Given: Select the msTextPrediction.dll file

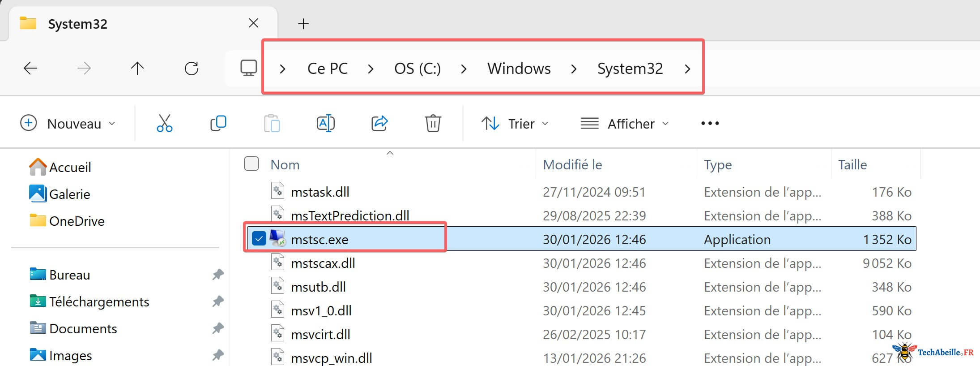Looking at the screenshot, I should click(x=350, y=215).
